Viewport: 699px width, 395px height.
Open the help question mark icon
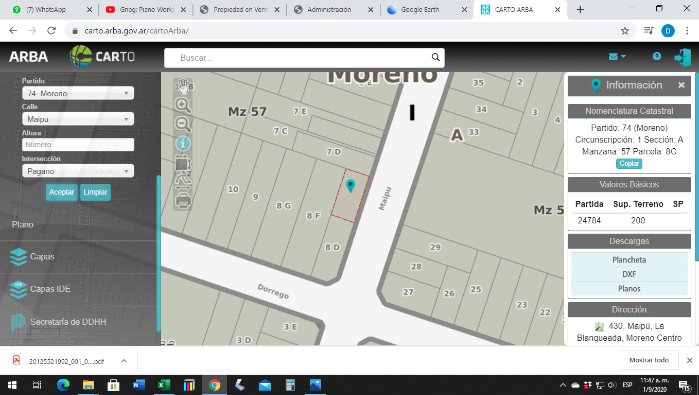[656, 57]
